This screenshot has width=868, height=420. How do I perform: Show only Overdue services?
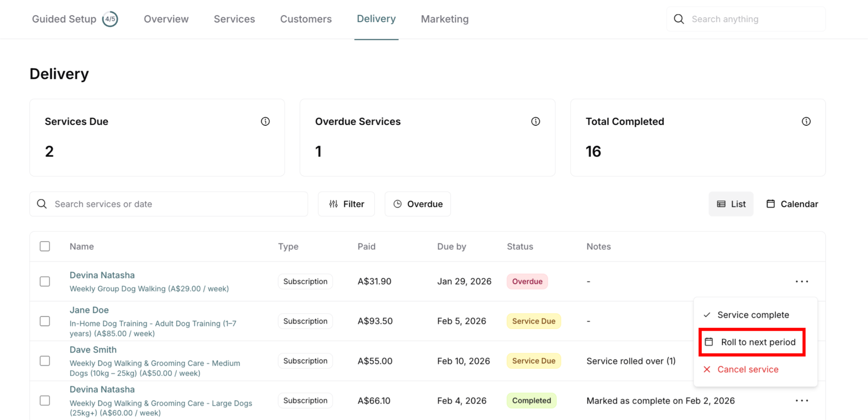pos(418,204)
